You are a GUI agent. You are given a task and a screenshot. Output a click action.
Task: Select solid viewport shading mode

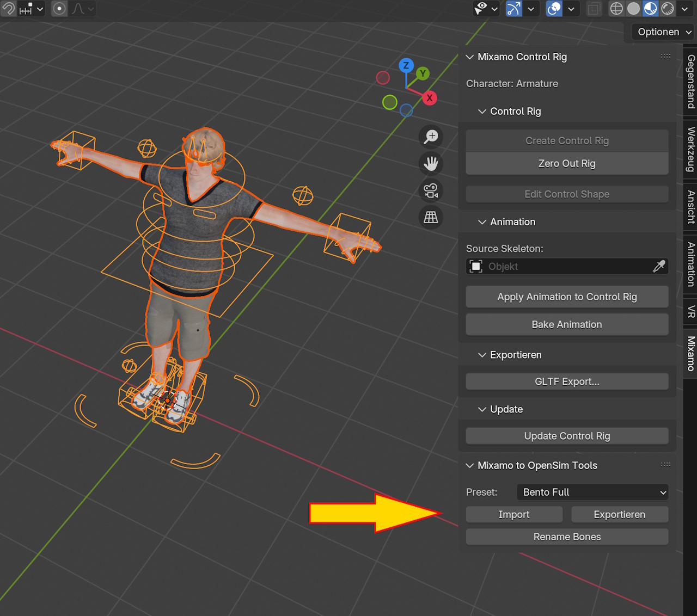[633, 9]
